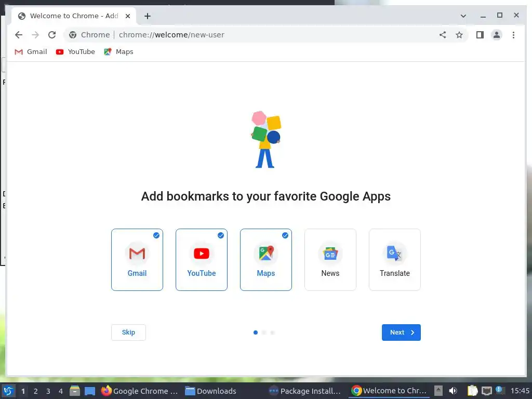
Task: Open the YouTube bookmark in bookmarks bar
Action: click(75, 51)
